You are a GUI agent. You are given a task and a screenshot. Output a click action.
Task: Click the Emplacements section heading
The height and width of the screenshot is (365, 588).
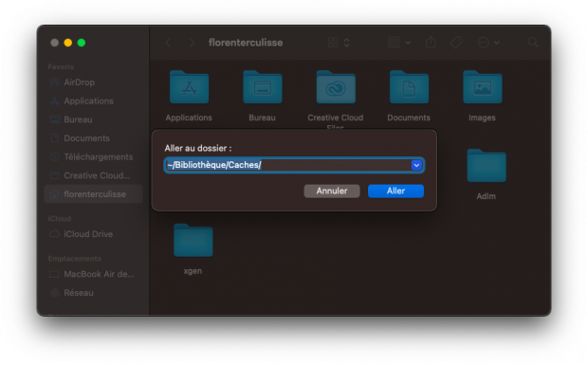point(75,259)
